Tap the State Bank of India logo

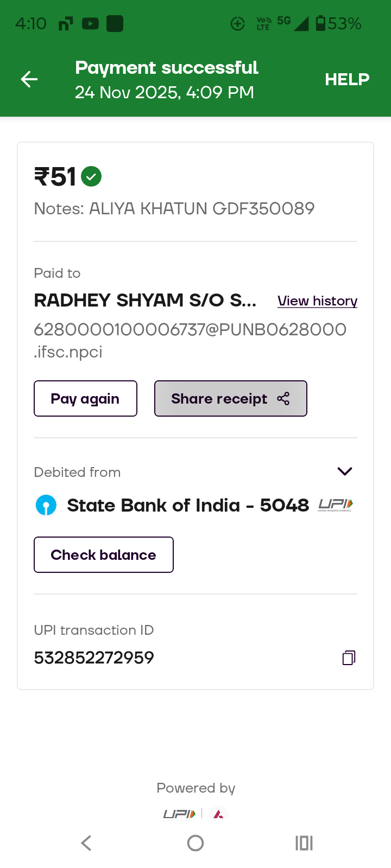(46, 506)
